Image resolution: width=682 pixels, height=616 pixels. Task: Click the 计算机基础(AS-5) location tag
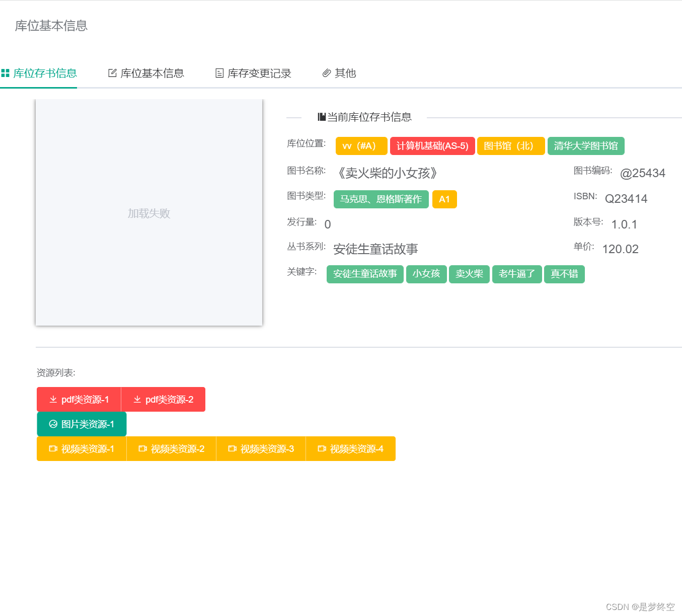tap(432, 146)
